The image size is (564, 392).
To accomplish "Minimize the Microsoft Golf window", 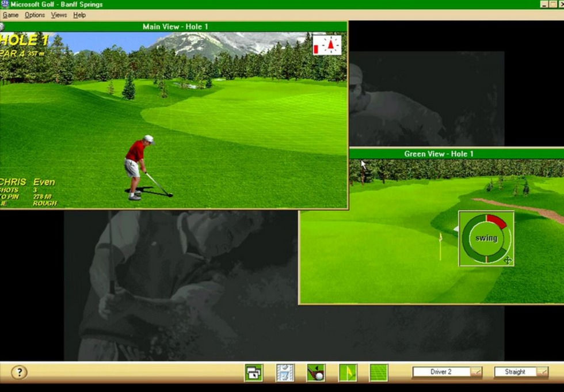I will pyautogui.click(x=544, y=4).
